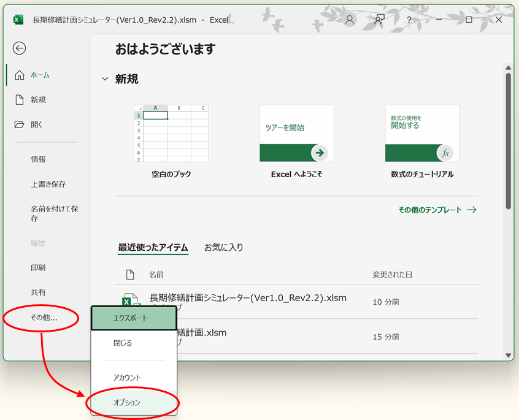Click the user account profile icon
This screenshot has height=420, width=519.
coord(350,20)
